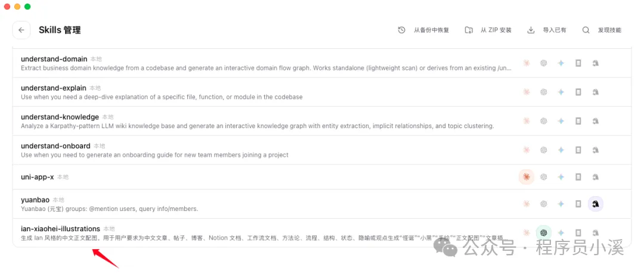
Task: Click import existing (导入已有)
Action: pos(547,30)
